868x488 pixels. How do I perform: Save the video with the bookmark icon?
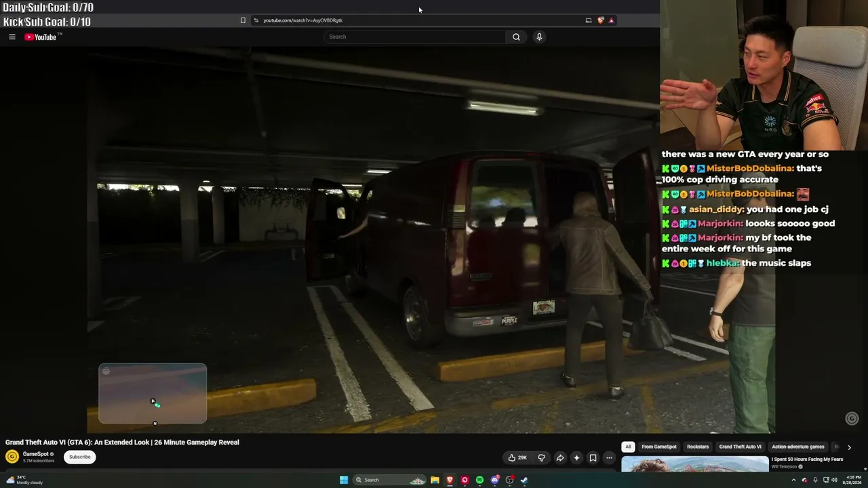(x=593, y=457)
